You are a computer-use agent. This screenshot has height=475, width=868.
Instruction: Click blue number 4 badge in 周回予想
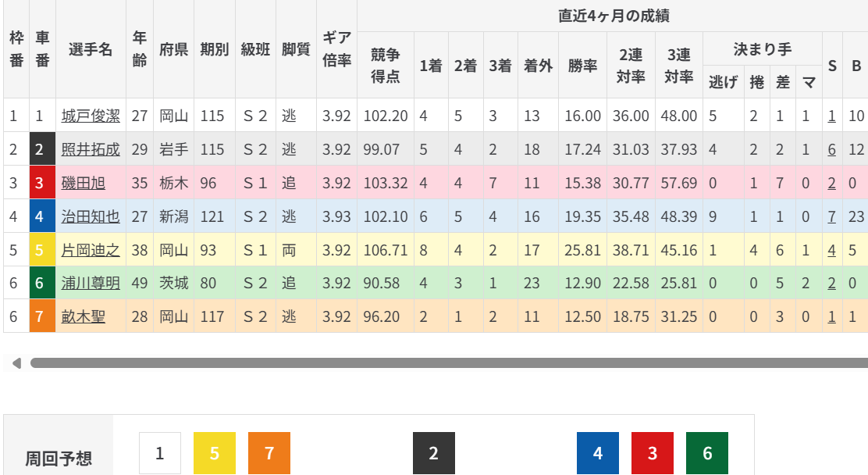(x=598, y=453)
